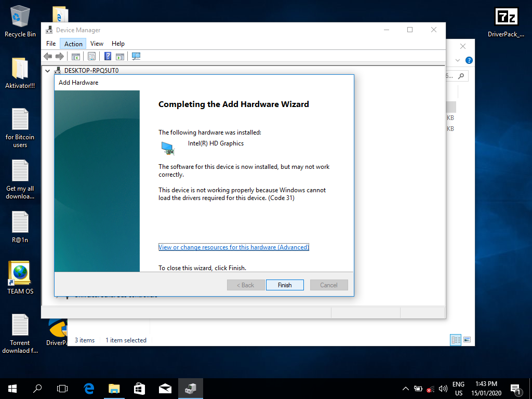Click the Forward arrow in Device Manager toolbar
Image resolution: width=532 pixels, height=399 pixels.
click(x=60, y=56)
